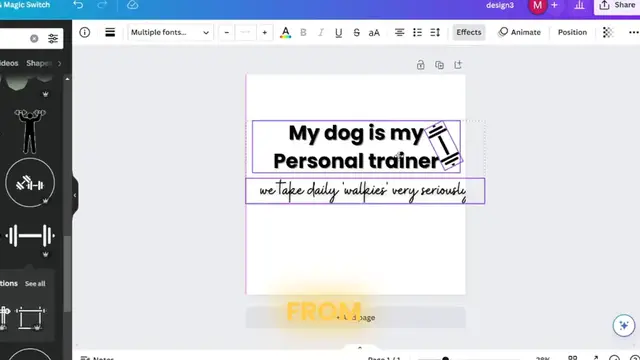The width and height of the screenshot is (640, 360).
Task: Toggle bold formatting
Action: tap(303, 32)
